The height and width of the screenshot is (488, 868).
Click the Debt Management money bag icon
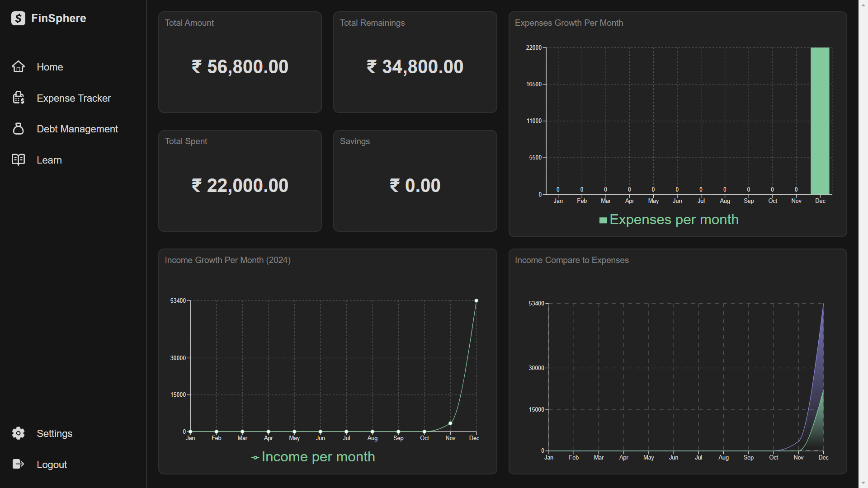[x=18, y=129]
